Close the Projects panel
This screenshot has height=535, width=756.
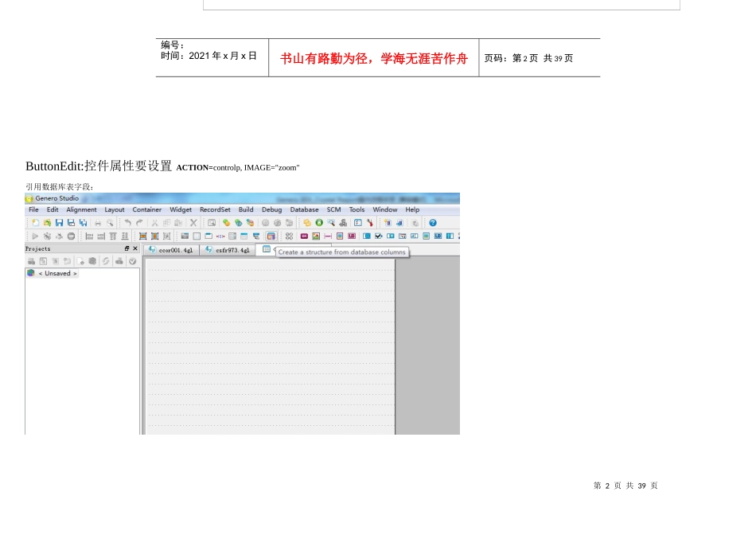(x=135, y=248)
